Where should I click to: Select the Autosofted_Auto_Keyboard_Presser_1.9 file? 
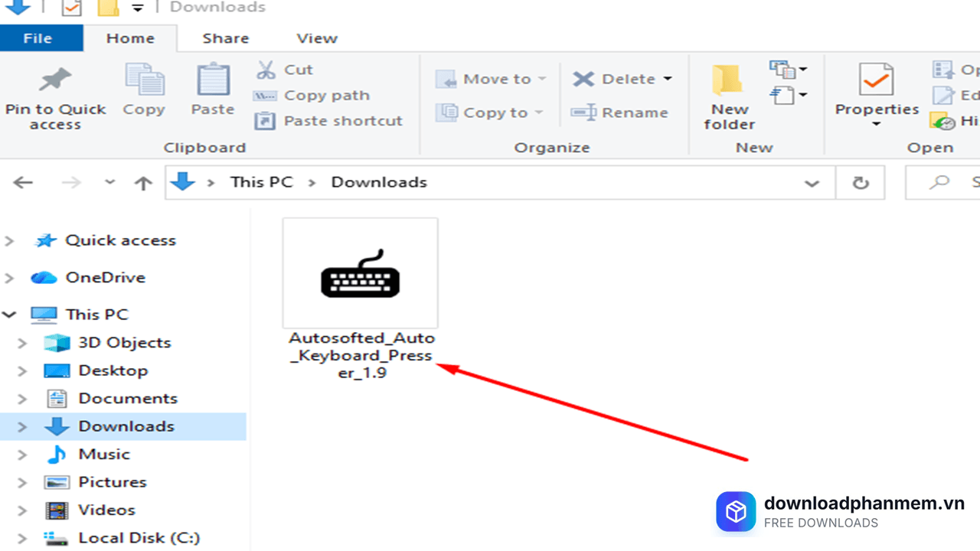tap(361, 300)
